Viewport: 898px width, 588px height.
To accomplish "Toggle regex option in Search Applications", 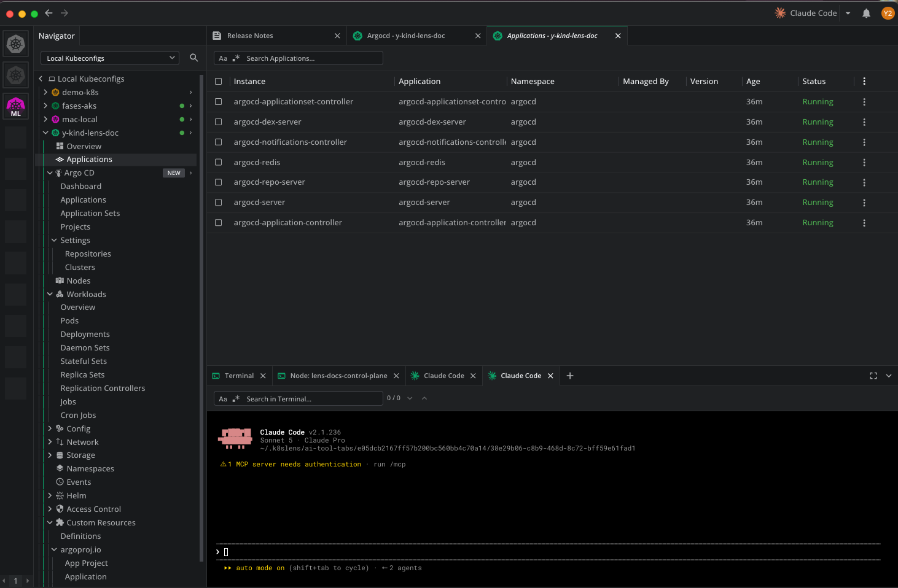I will point(236,58).
